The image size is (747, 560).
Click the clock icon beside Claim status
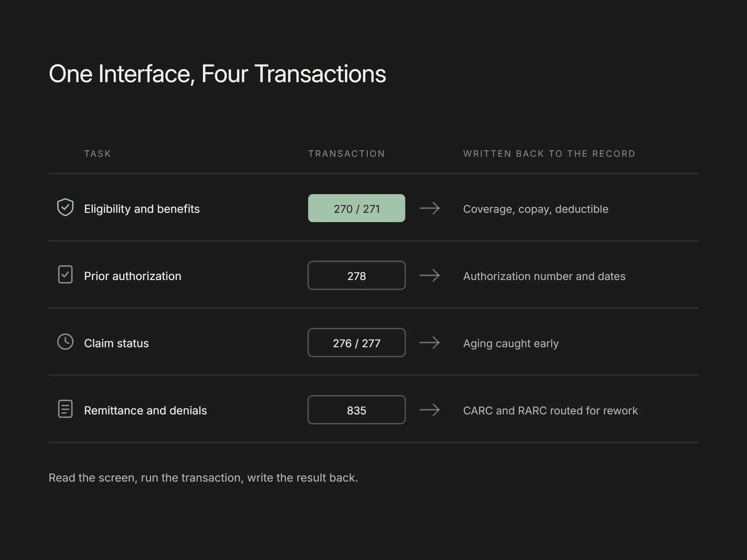(x=65, y=342)
